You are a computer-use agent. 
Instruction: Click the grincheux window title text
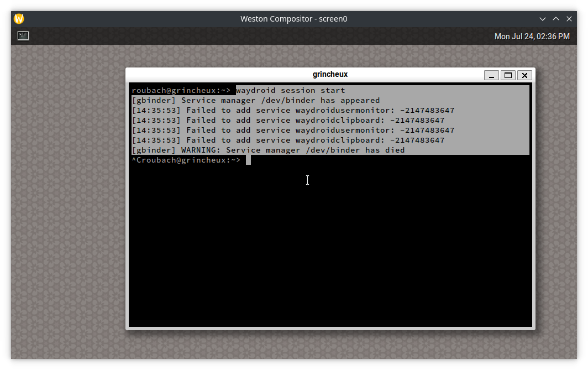pyautogui.click(x=330, y=74)
